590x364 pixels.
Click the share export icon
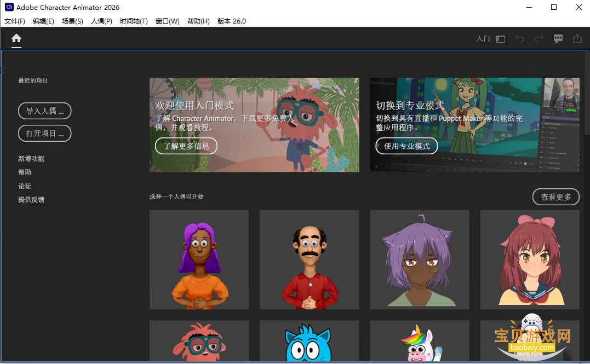click(577, 38)
